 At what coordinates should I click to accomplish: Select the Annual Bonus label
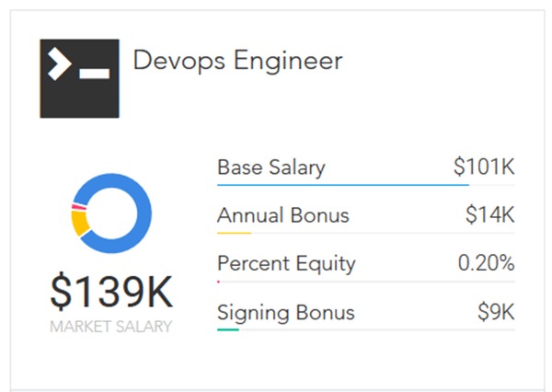coord(283,214)
